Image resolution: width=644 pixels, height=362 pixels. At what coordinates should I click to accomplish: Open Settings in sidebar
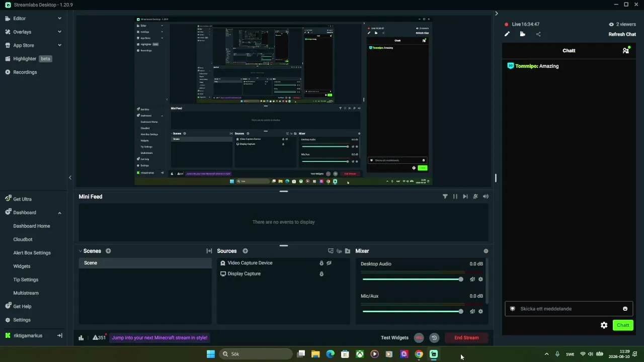[x=18, y=320]
